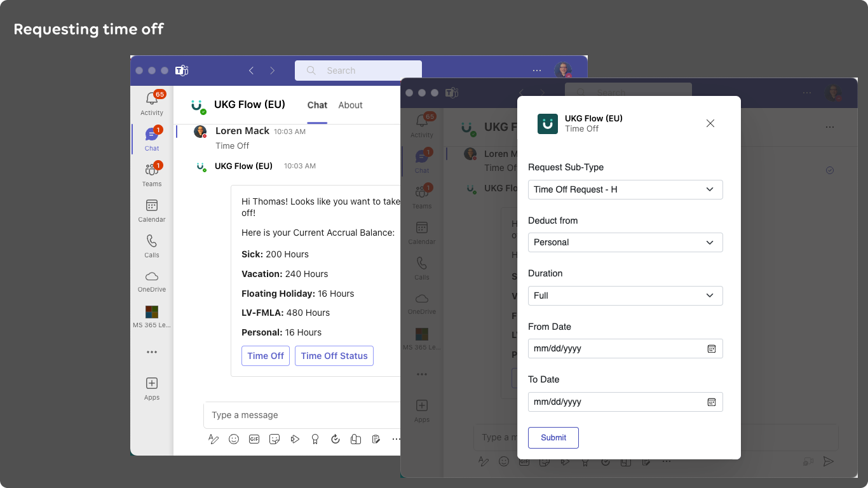This screenshot has width=868, height=488.
Task: Click the Sick: 200 Hours line
Action: (x=275, y=254)
